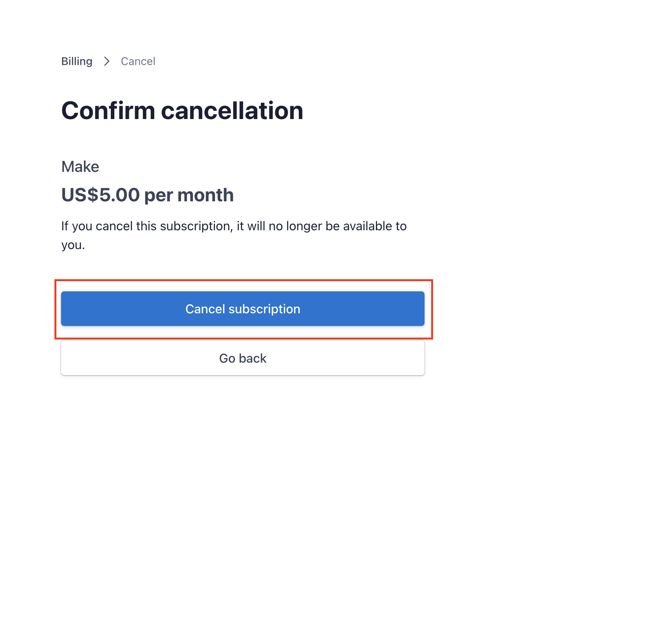Click the arrow between Billing and Cancel
The height and width of the screenshot is (636, 672).
pyautogui.click(x=107, y=61)
